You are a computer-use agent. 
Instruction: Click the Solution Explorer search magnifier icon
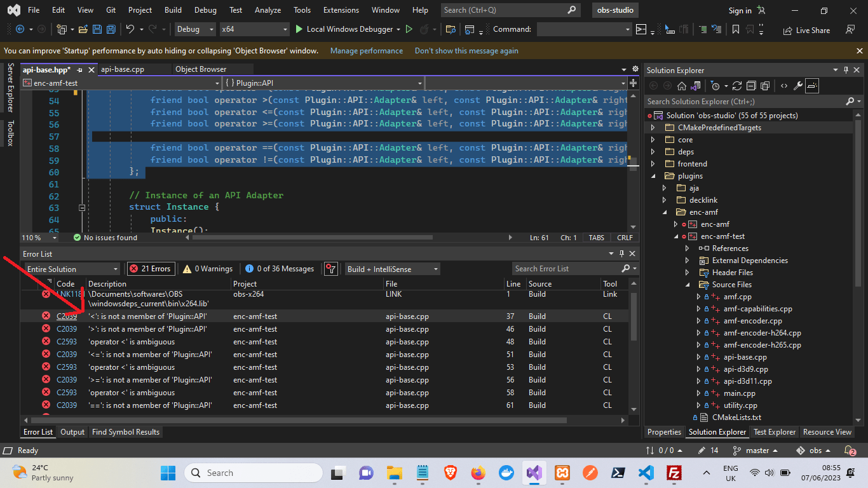click(850, 102)
